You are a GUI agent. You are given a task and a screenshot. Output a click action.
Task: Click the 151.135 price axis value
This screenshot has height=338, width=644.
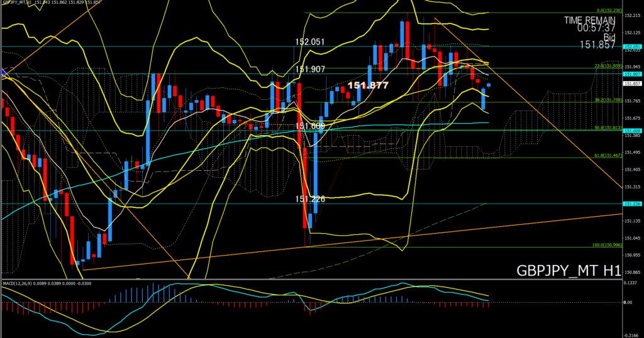632,221
